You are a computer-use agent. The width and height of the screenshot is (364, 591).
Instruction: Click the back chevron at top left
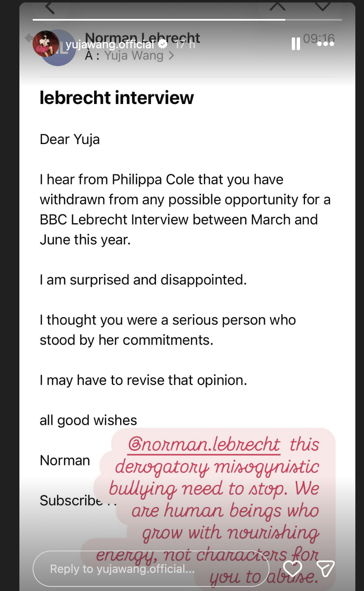50,6
